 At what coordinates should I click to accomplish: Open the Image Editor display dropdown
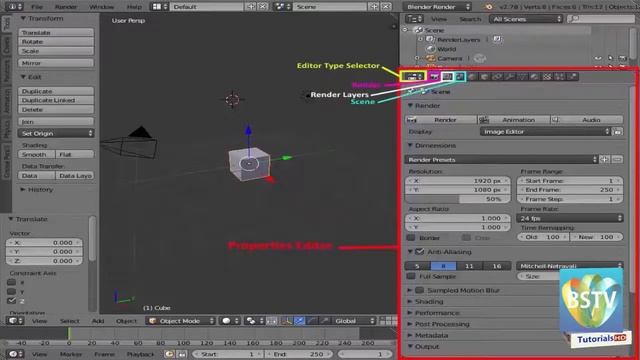tap(545, 132)
